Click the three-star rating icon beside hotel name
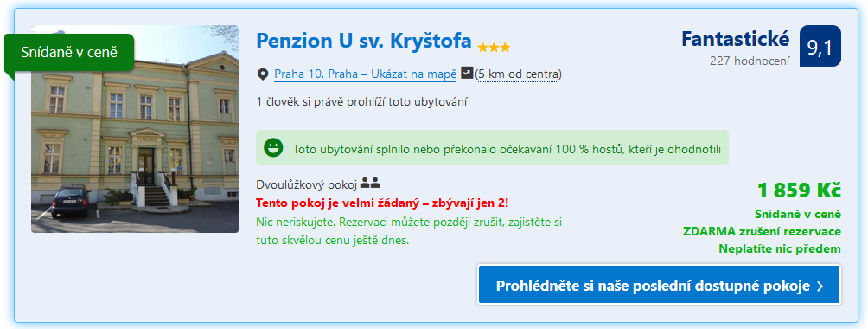Screen dimensions: 868x329 pos(494,47)
